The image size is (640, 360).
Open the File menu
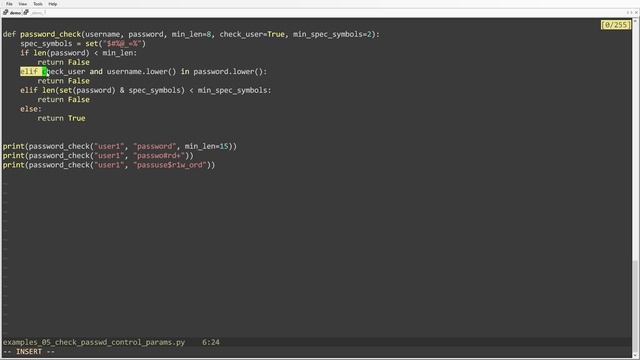click(9, 4)
